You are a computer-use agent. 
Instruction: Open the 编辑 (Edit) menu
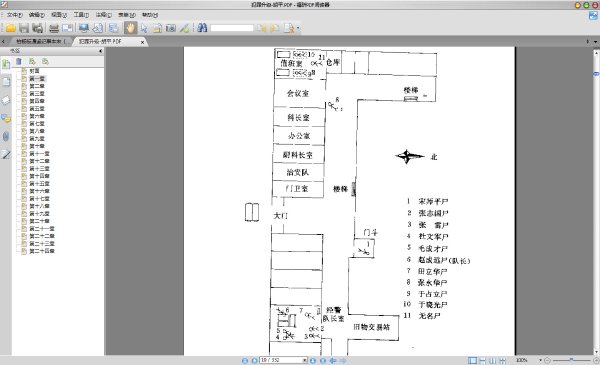37,15
